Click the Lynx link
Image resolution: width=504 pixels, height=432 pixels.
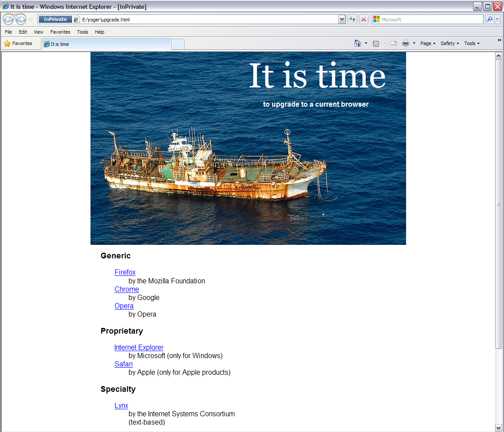(121, 405)
